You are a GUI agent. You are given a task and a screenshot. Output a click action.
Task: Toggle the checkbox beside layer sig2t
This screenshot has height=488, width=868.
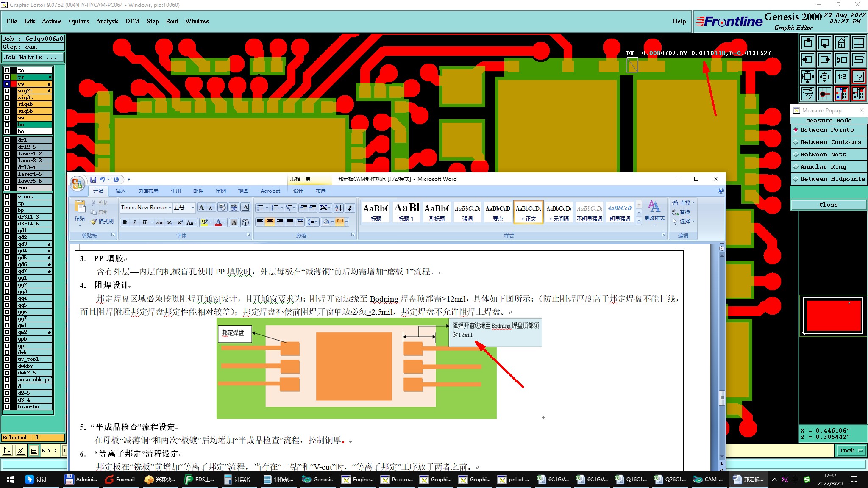[x=7, y=91]
